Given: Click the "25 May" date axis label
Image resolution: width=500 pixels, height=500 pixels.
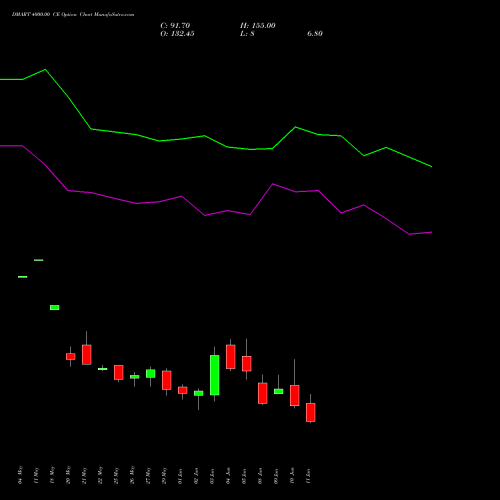Looking at the screenshot, I should pos(117,475).
